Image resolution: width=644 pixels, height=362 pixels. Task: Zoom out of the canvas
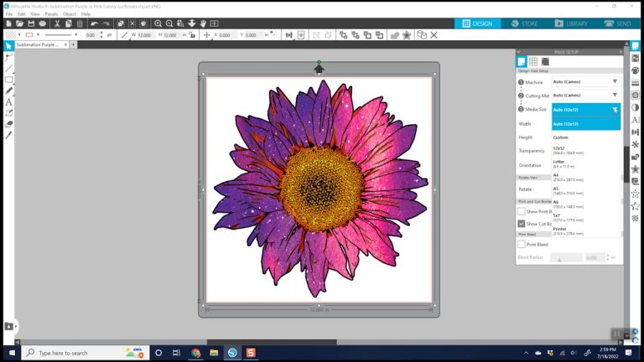[169, 23]
